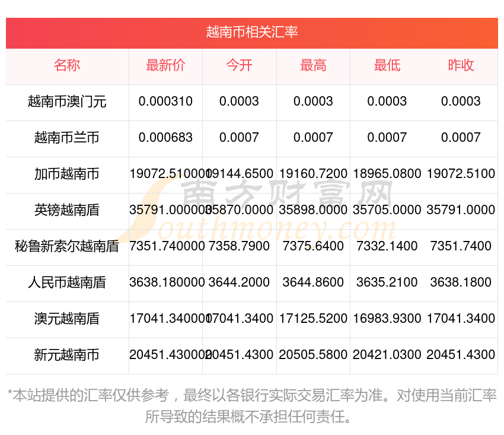Click the 越南币相关汇率 table title
504x435 pixels.
click(252, 32)
